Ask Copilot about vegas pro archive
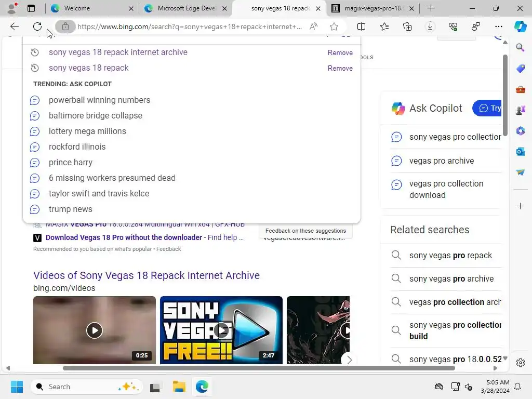 [x=441, y=161]
